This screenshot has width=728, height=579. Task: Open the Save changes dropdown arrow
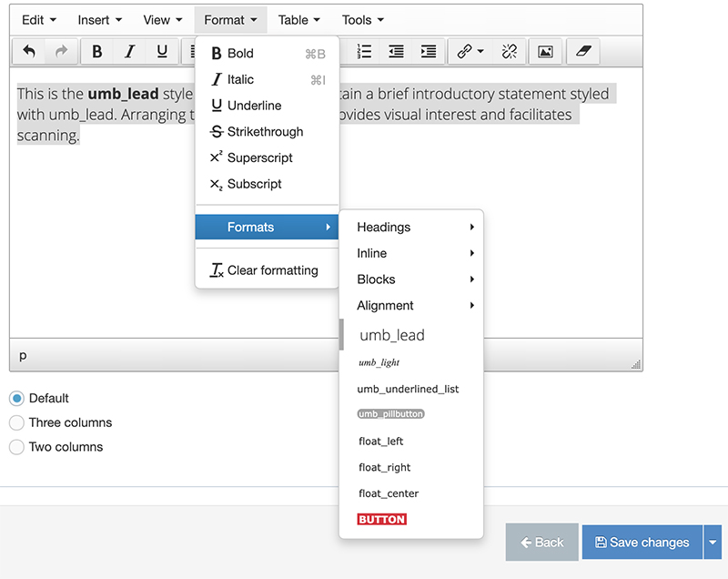tap(713, 543)
